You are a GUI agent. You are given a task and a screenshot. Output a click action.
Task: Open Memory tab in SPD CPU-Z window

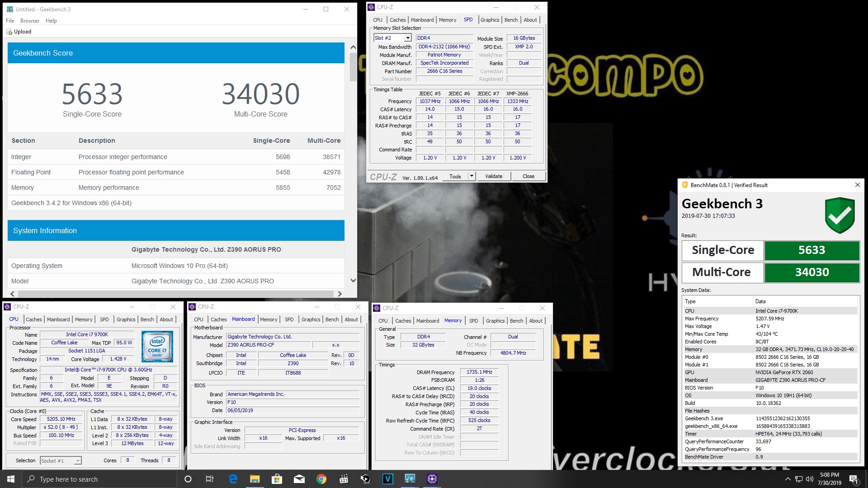click(x=448, y=20)
